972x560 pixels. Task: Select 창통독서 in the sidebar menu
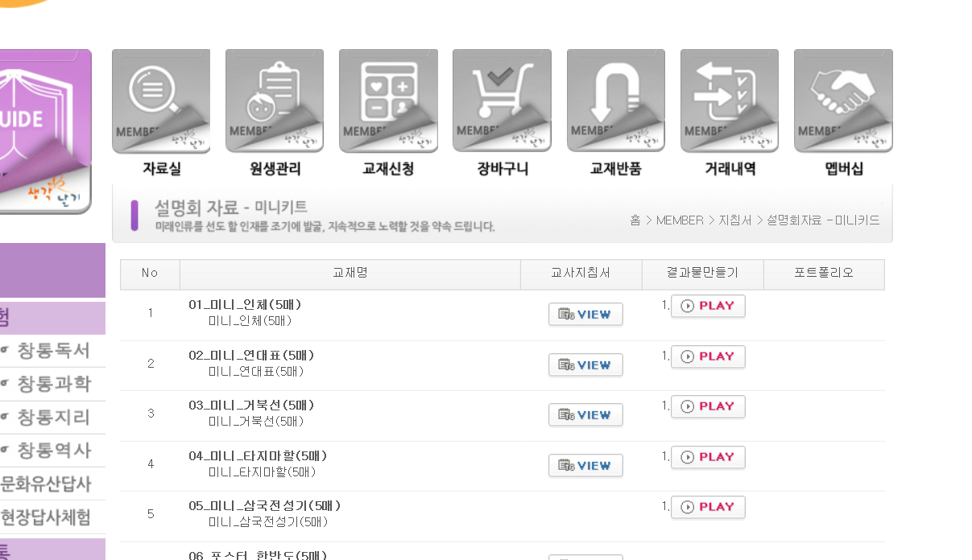(x=53, y=351)
